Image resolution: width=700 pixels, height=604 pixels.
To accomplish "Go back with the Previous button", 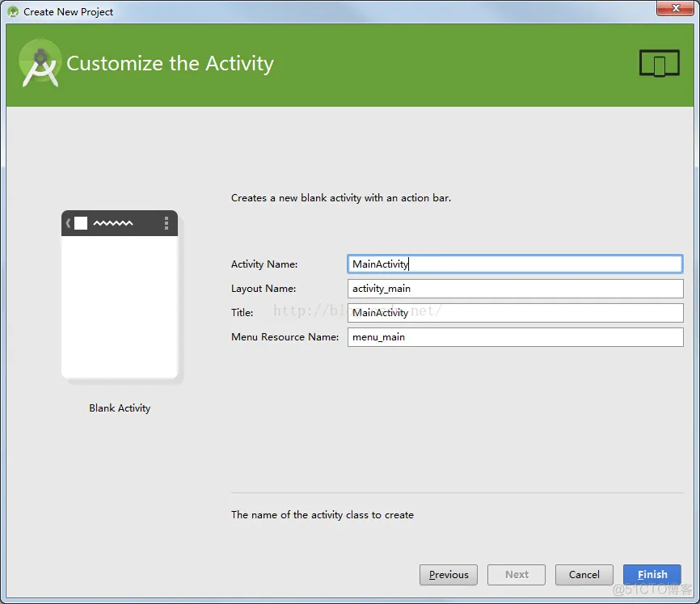I will pos(449,575).
